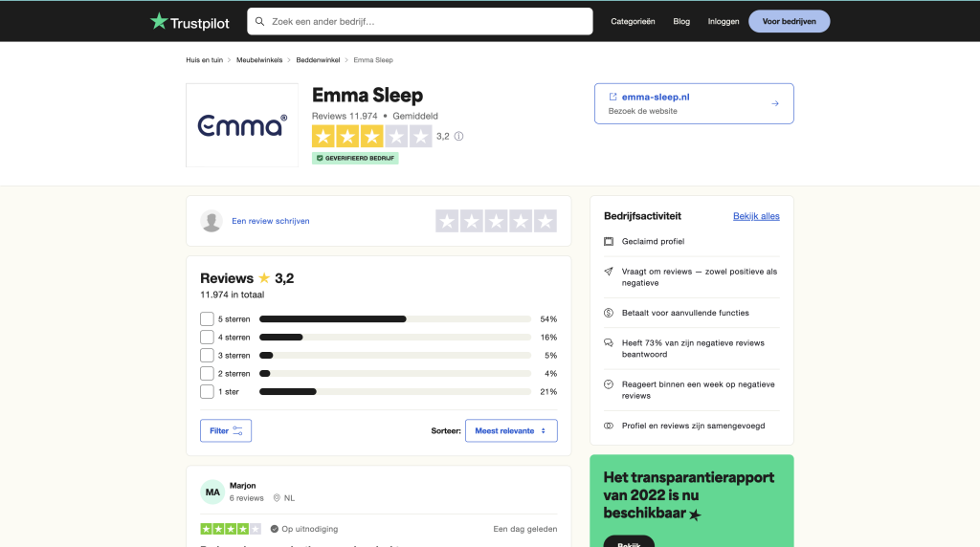Click the Geclaimd profiel icon
This screenshot has height=547, width=980.
(609, 242)
